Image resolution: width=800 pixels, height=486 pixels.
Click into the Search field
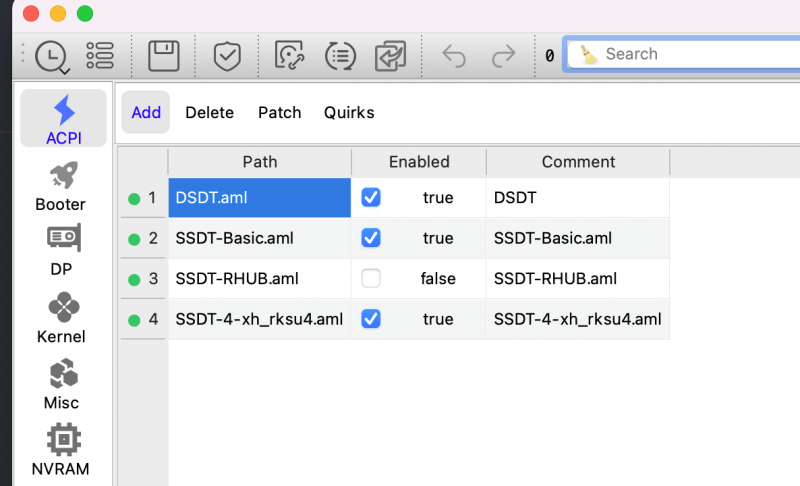point(690,54)
